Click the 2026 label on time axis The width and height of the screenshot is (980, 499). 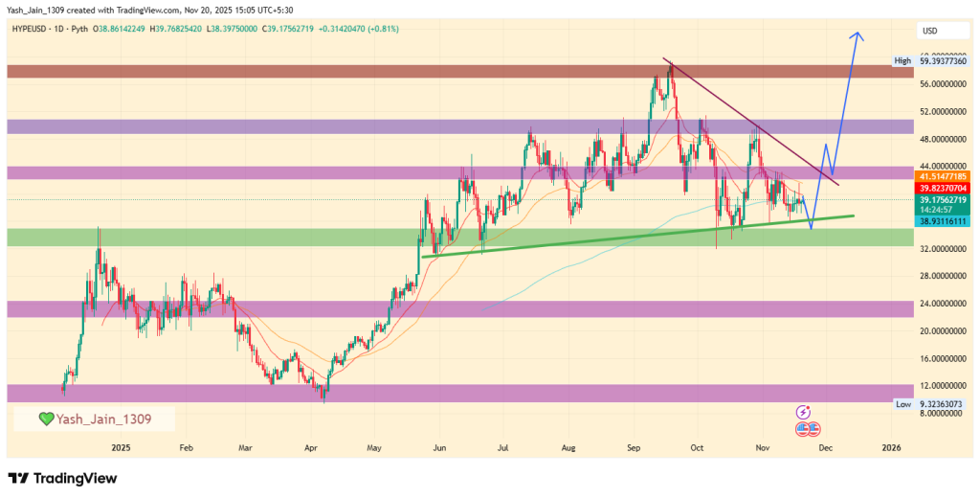coord(890,447)
